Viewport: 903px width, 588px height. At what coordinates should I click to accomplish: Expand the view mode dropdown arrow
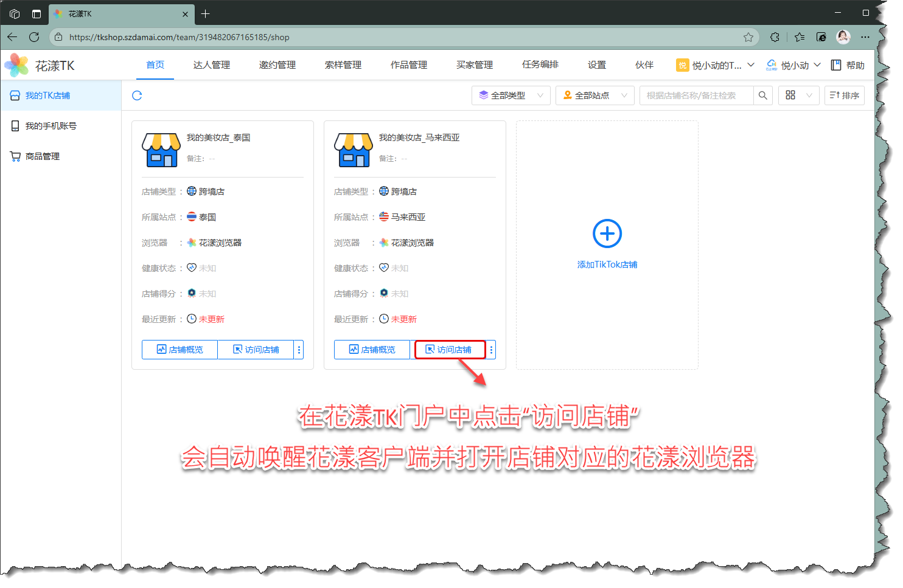[809, 95]
